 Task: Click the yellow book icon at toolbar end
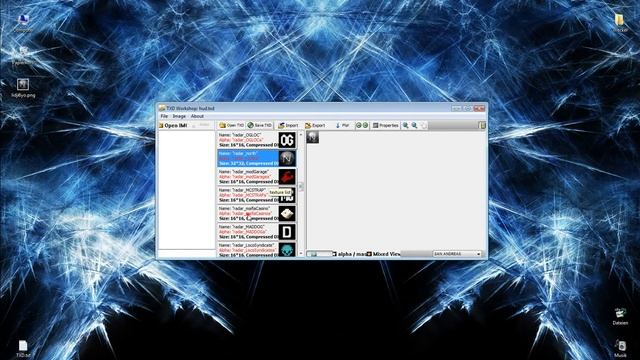point(482,125)
